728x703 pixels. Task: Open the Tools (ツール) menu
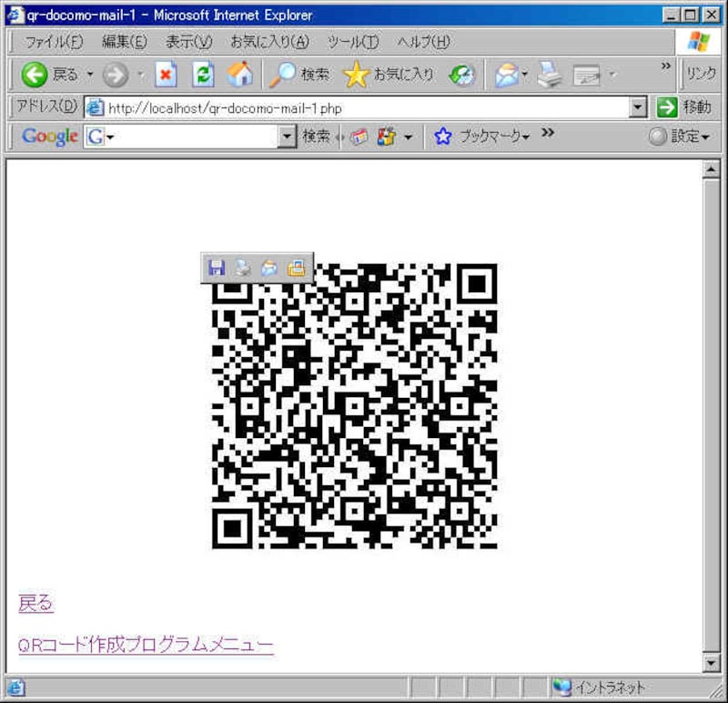(x=352, y=42)
